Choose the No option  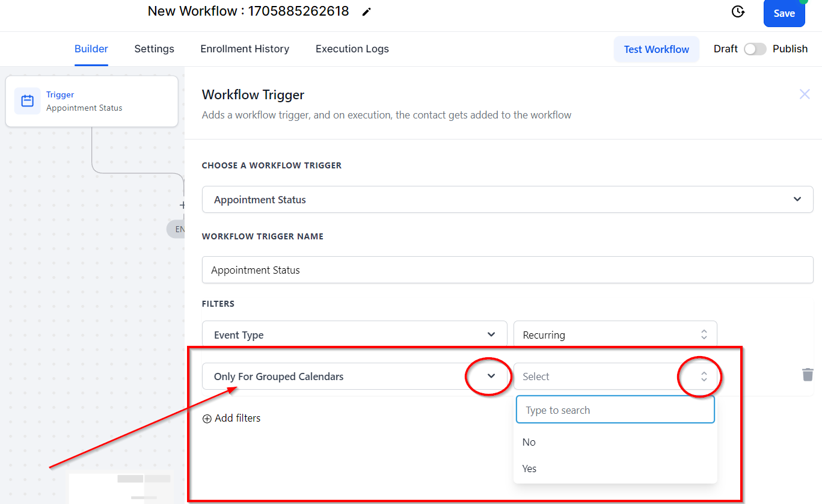(615, 442)
